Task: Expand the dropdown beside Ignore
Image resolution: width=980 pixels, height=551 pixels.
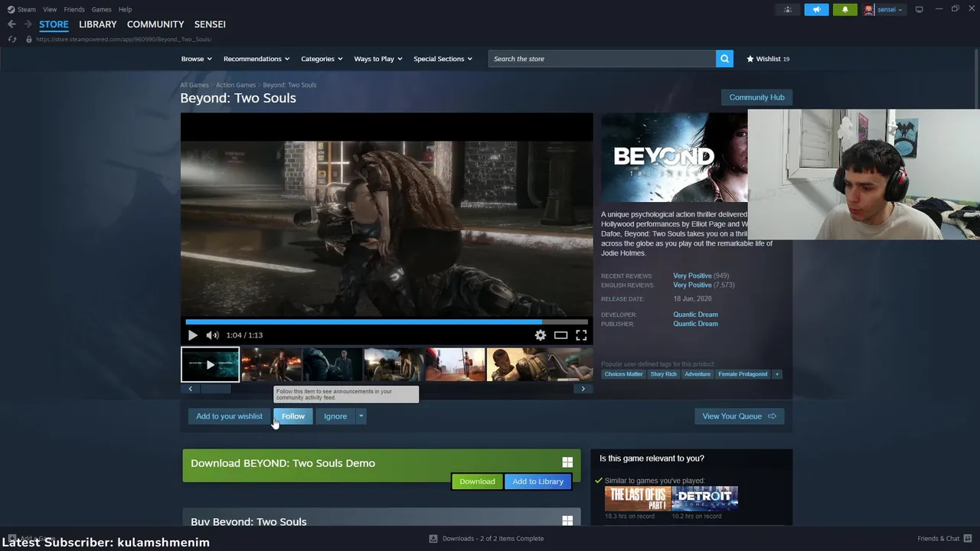Action: (x=361, y=416)
